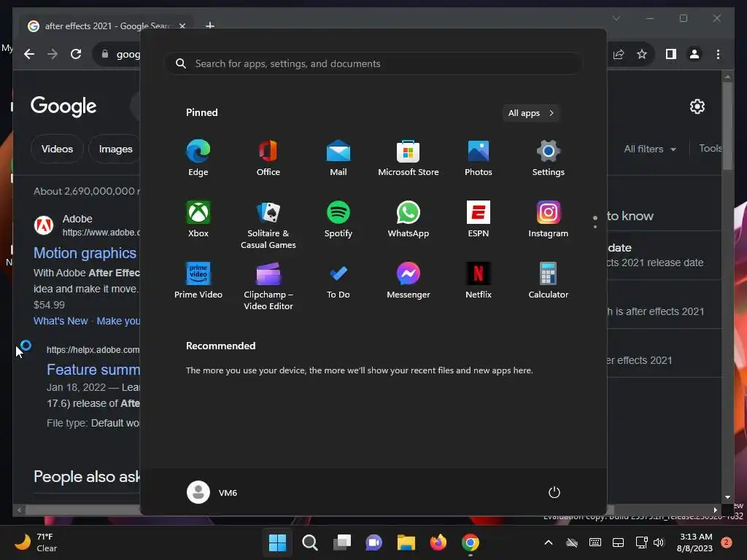Viewport: 747px width, 560px height.
Task: Open Microsoft Store from Start menu
Action: [x=409, y=157]
